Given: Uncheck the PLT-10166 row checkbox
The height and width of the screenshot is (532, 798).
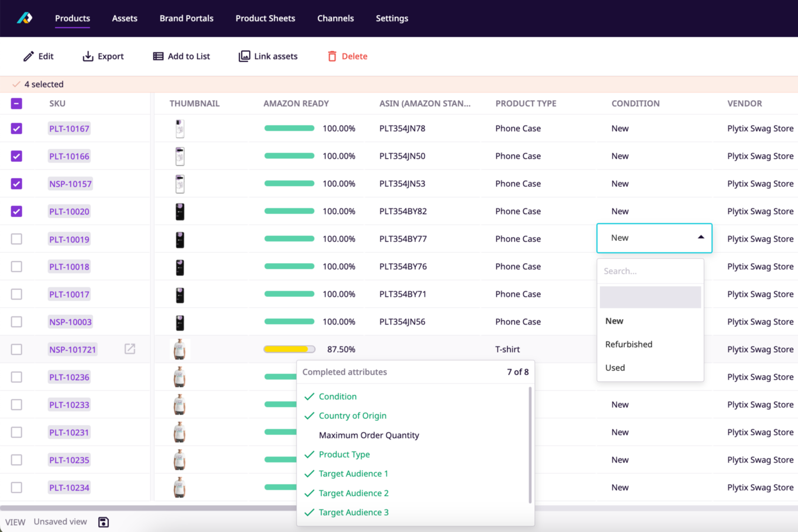Looking at the screenshot, I should 17,156.
